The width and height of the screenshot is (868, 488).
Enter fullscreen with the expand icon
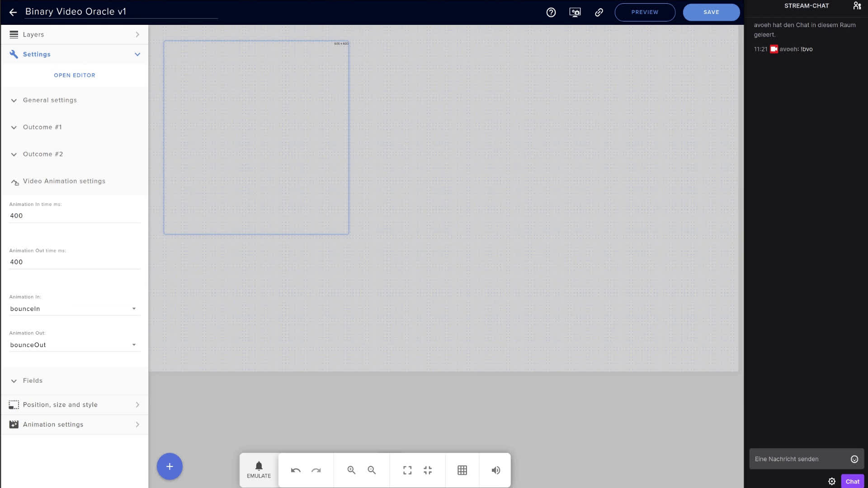coord(406,470)
